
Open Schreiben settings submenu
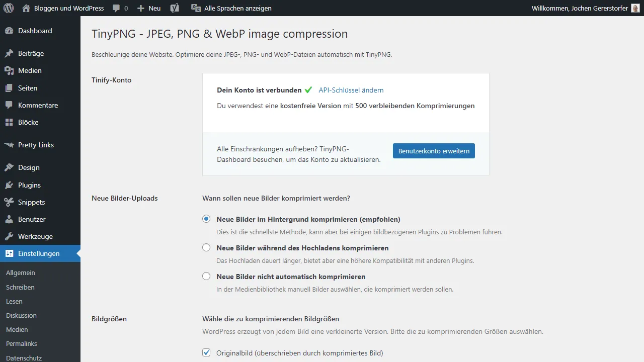(20, 287)
